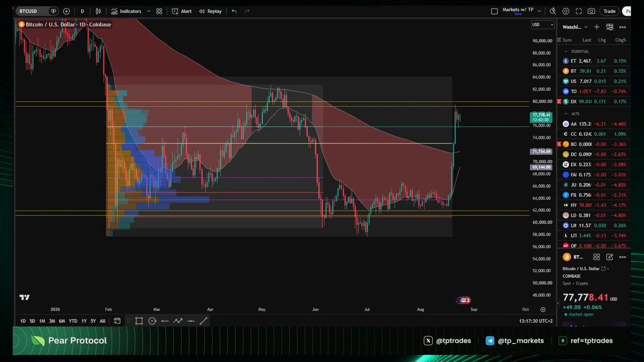This screenshot has height=362, width=644.
Task: Select the FIL row in watchlist
Action: tap(595, 195)
